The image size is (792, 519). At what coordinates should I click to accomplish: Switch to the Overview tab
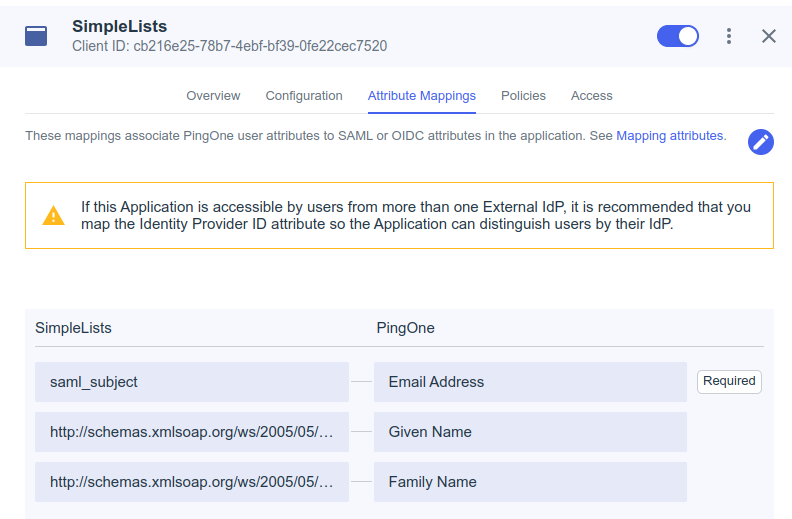pos(213,96)
